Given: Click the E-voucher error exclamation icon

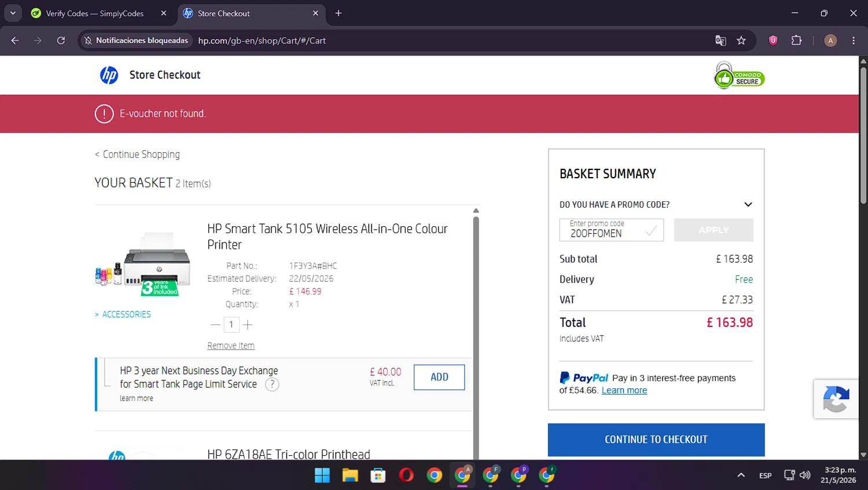Looking at the screenshot, I should pyautogui.click(x=104, y=114).
